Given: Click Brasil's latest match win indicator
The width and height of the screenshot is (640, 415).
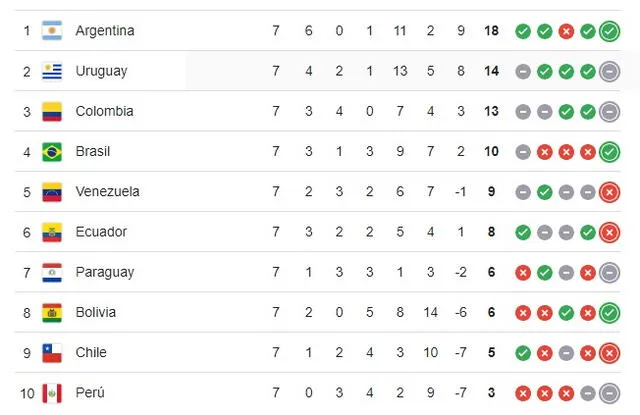Looking at the screenshot, I should coord(610,152).
